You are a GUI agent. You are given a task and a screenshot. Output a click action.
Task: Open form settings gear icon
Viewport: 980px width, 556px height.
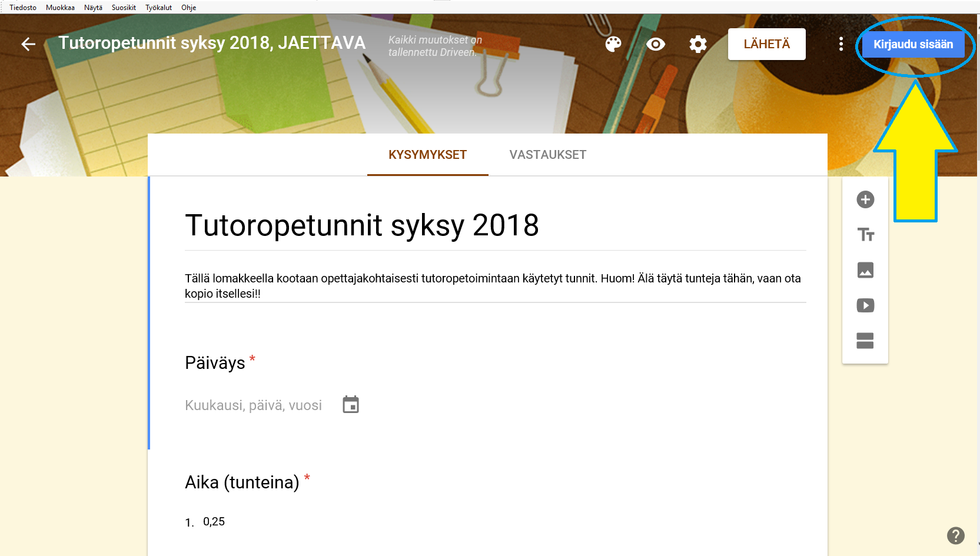[698, 44]
